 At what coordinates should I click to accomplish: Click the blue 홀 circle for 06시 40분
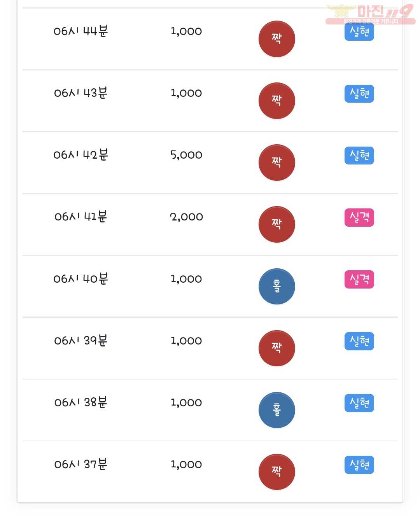click(x=277, y=287)
